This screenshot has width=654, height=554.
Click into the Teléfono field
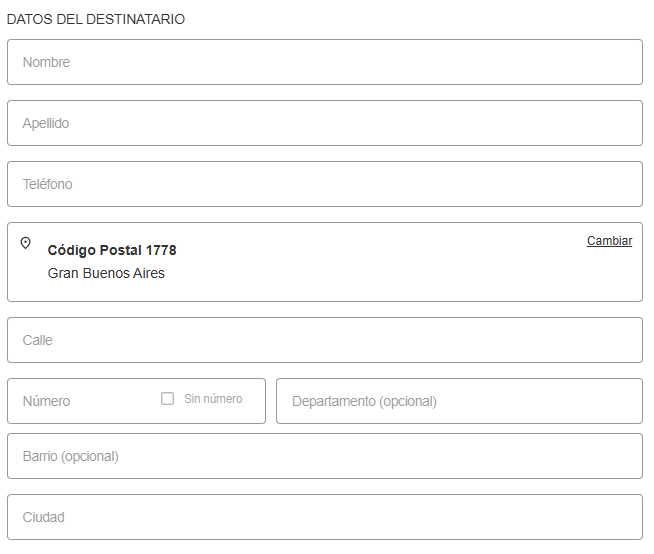tap(324, 184)
